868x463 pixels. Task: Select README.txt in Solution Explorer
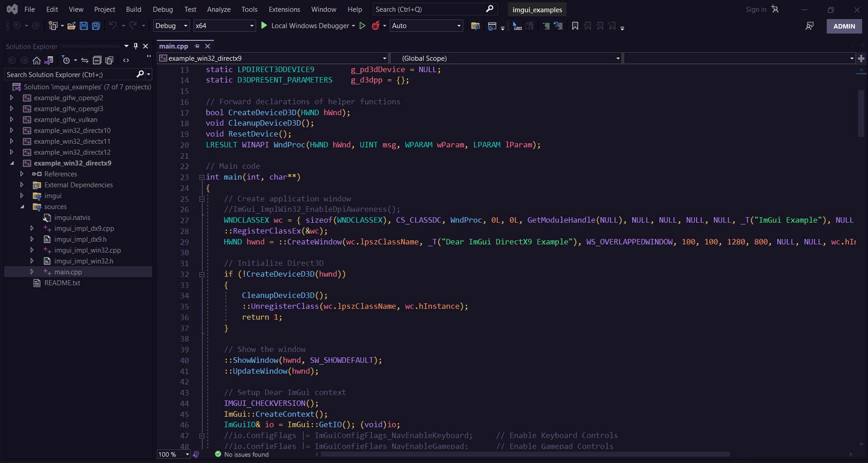(x=62, y=283)
